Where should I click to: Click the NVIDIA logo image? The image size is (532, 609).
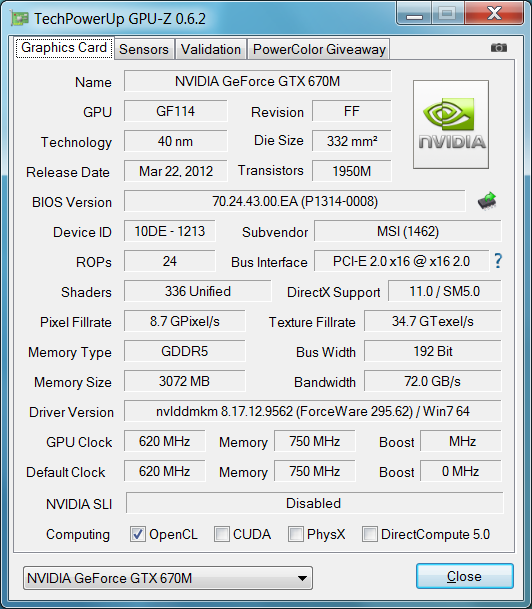(451, 125)
